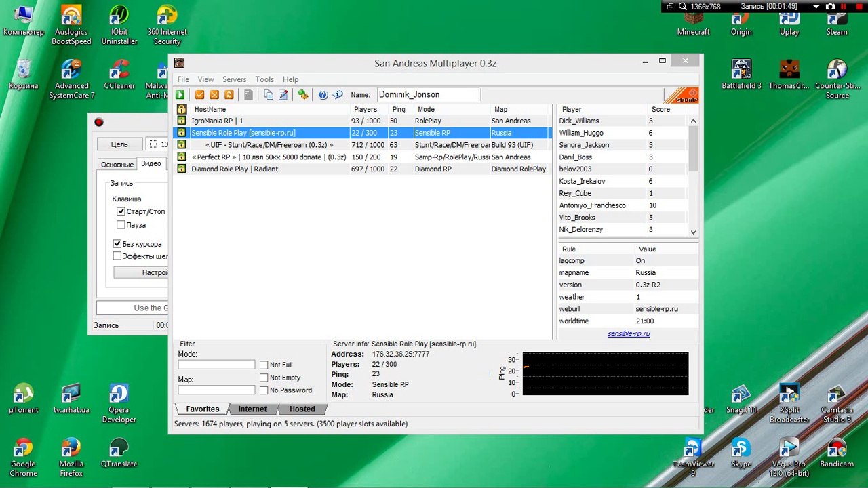Click the lock icon beside IgroMania RP
Image resolution: width=868 pixels, height=488 pixels.
pos(181,121)
